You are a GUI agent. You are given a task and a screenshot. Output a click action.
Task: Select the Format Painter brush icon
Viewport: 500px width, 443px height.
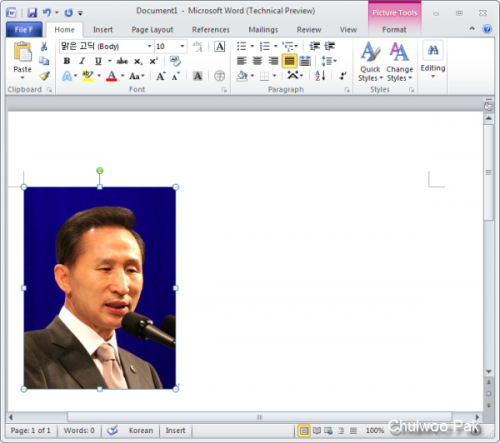(x=44, y=76)
